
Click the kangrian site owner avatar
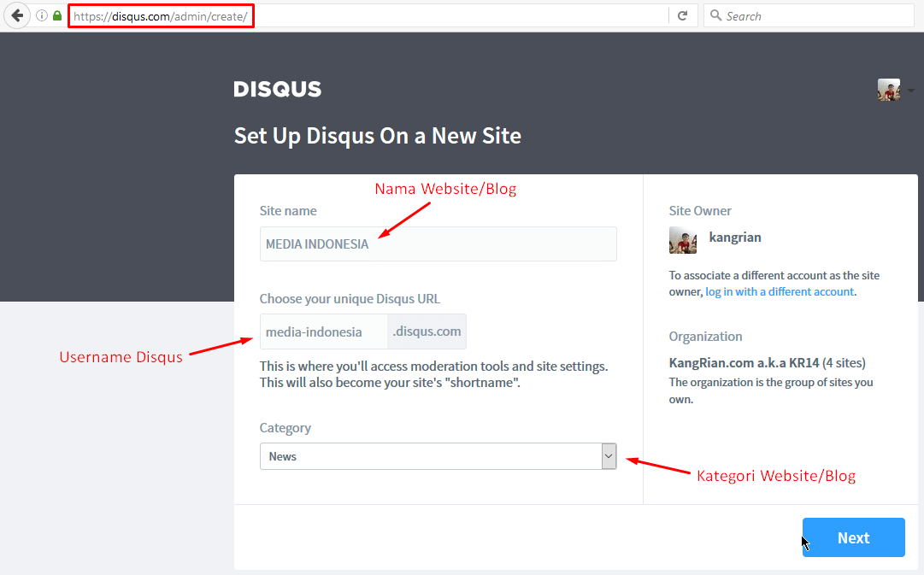[x=683, y=240]
